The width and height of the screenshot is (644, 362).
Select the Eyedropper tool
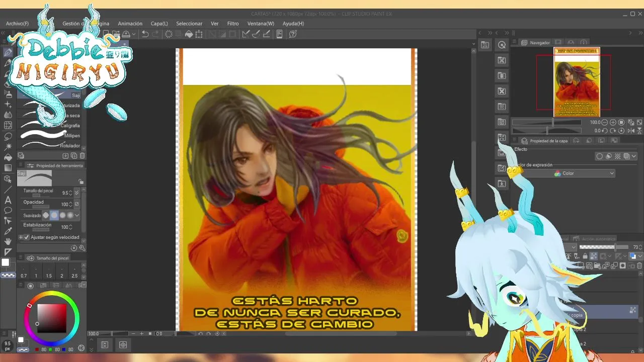tap(8, 231)
